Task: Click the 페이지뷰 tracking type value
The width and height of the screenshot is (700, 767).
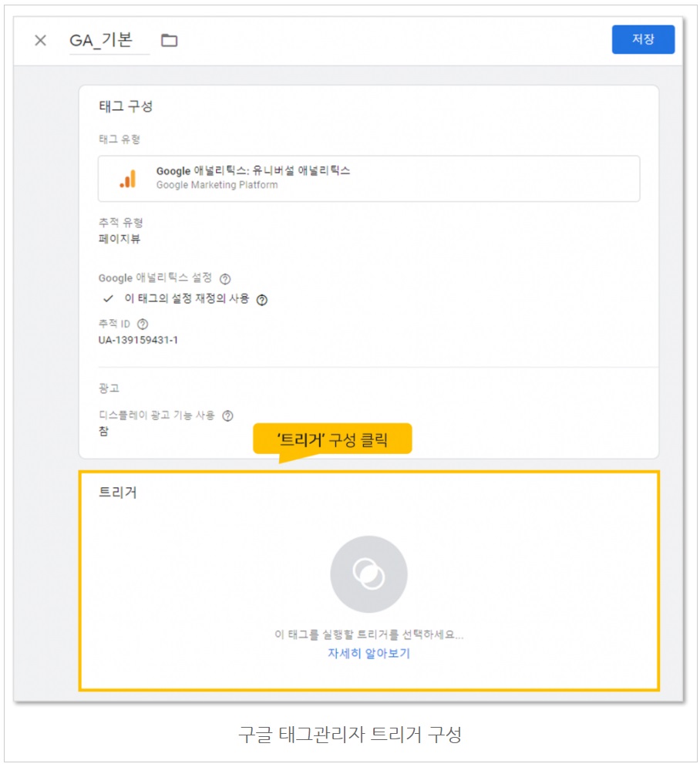Action: click(x=119, y=239)
